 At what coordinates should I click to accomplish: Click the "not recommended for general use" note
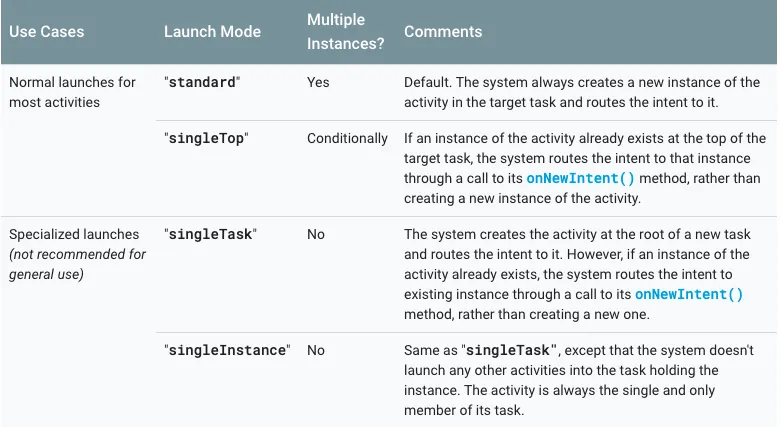(77, 264)
